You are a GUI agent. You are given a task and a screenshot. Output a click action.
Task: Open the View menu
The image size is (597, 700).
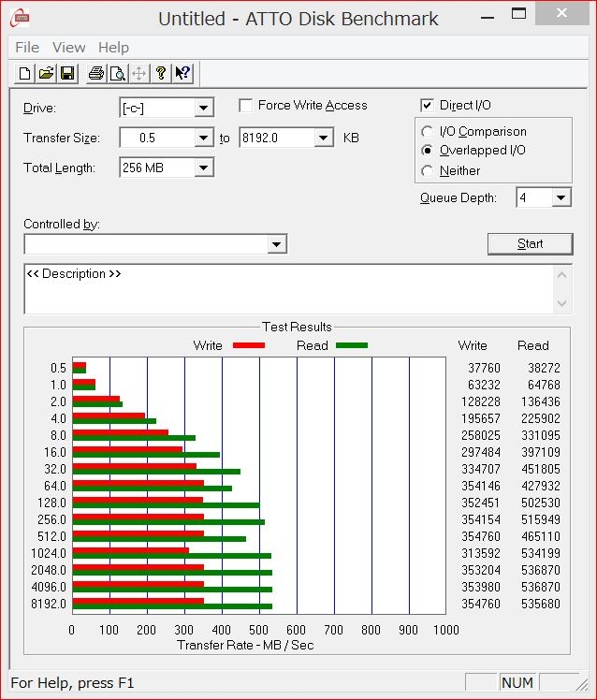68,48
